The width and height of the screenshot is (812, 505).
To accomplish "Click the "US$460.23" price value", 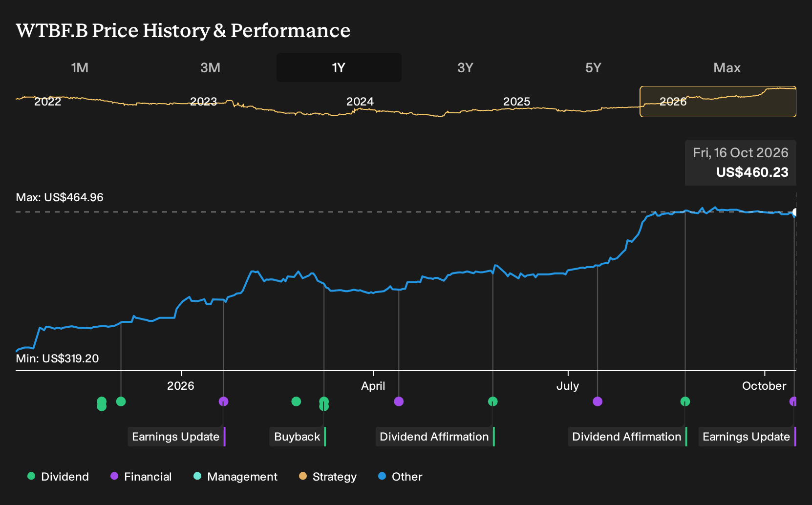I will coord(752,172).
